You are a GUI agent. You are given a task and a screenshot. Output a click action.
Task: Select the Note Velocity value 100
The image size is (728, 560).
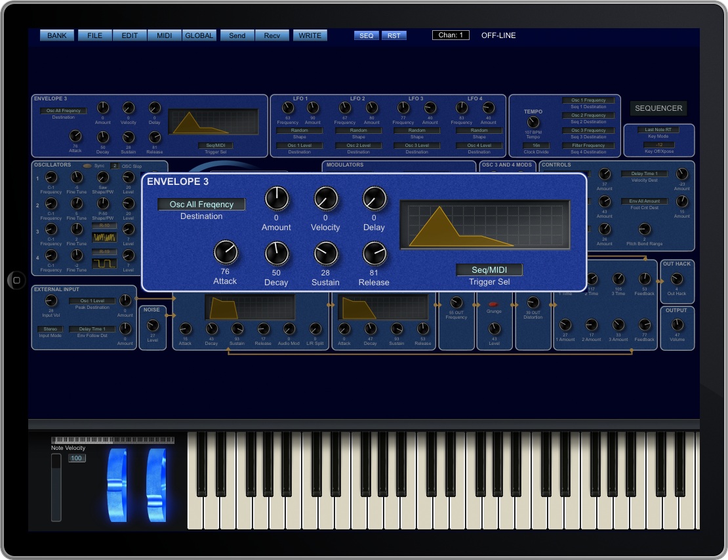tap(77, 458)
